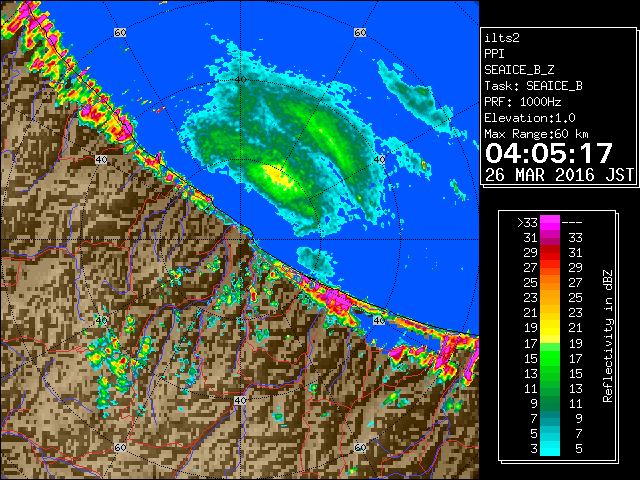Select the "Task: SEAICE_B" line
The width and height of the screenshot is (640, 480).
click(533, 86)
